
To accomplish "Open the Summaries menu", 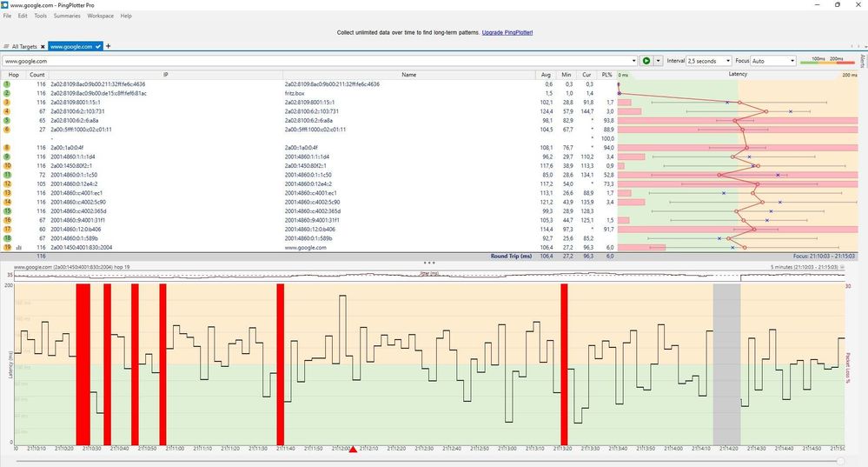I will tap(67, 16).
